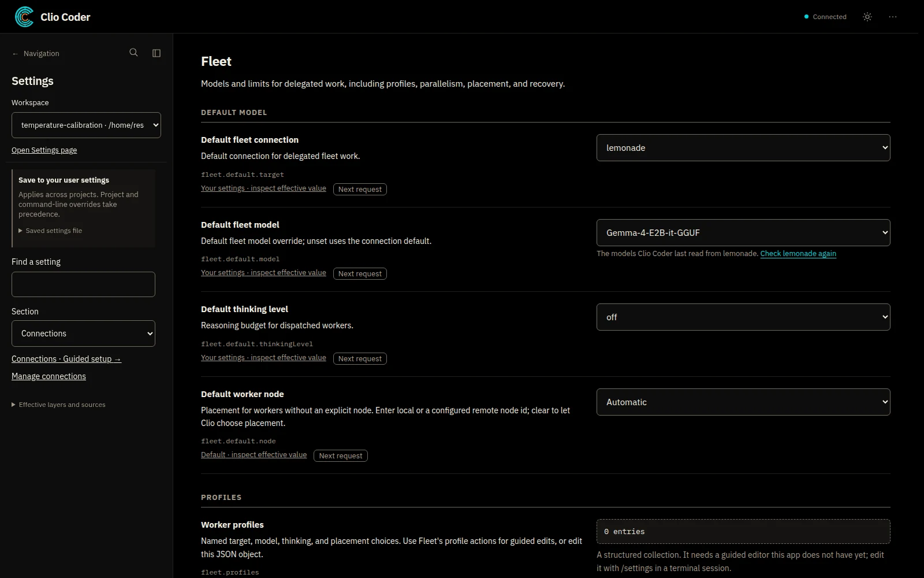This screenshot has height=578, width=924.
Task: Focus the Find a setting field
Action: 83,284
